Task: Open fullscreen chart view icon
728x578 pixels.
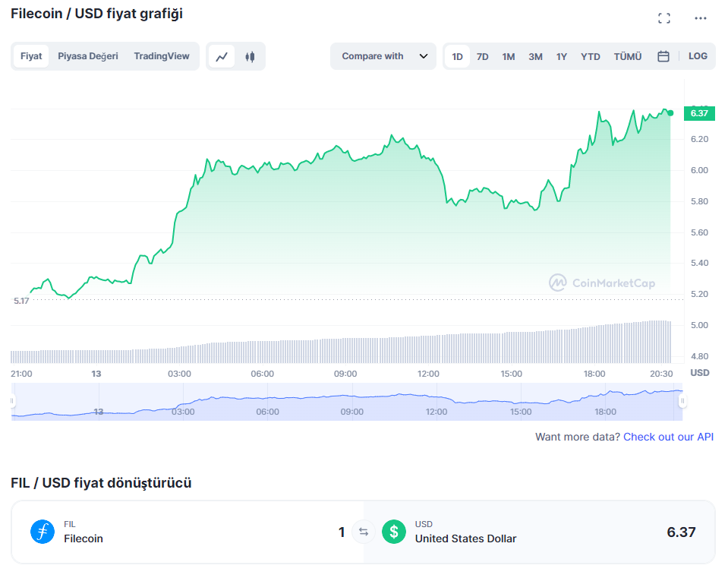Action: coord(664,18)
